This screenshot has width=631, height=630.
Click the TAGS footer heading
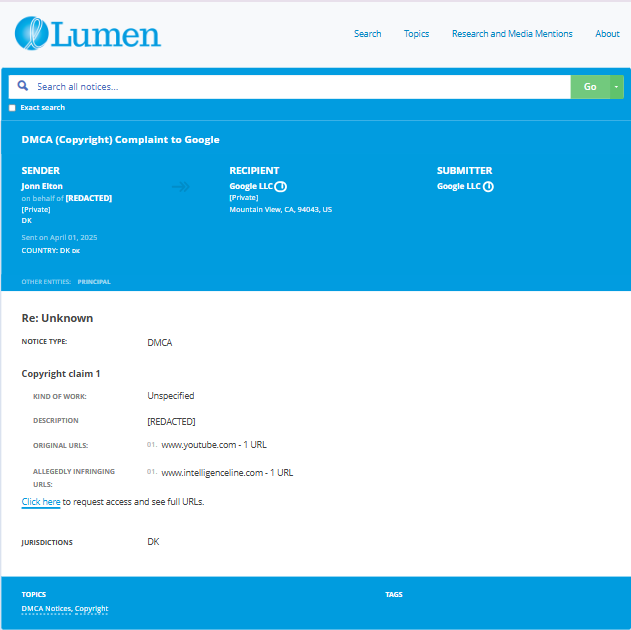coord(394,594)
